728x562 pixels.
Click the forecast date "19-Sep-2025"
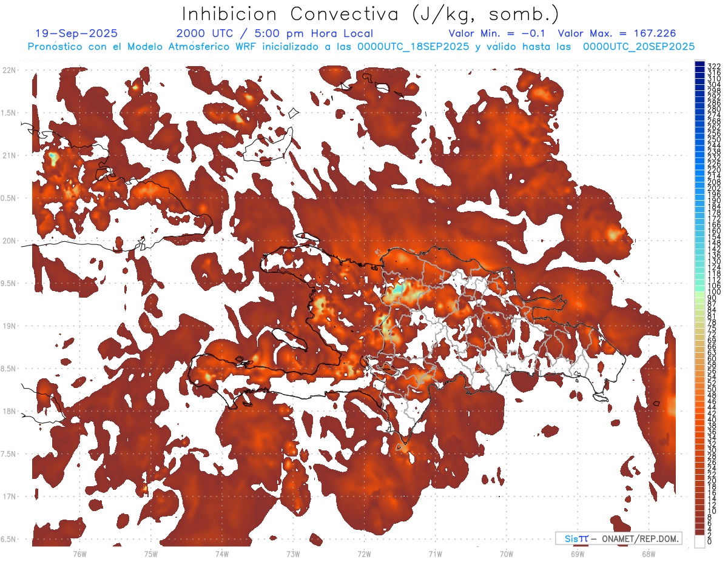77,33
